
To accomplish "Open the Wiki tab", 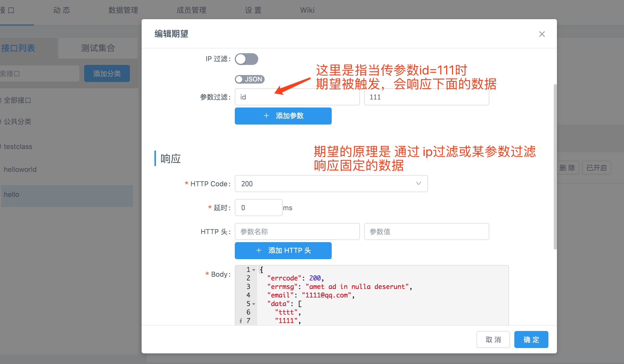I will point(307,10).
